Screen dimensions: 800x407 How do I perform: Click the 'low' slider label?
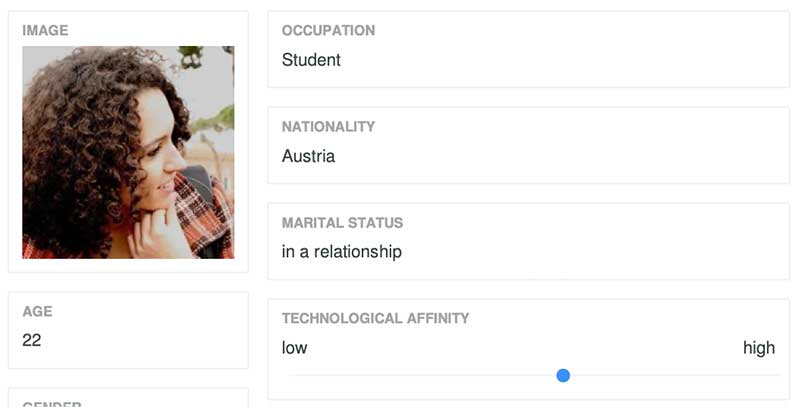pos(294,348)
